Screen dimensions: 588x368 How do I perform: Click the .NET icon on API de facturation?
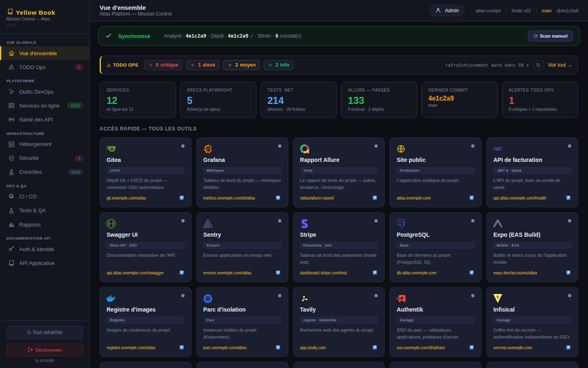(498, 149)
